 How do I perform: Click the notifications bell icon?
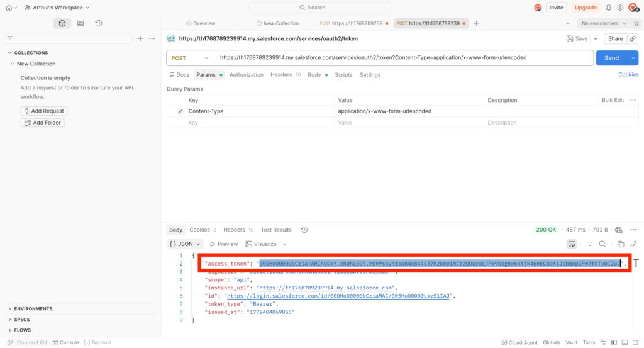click(x=608, y=8)
